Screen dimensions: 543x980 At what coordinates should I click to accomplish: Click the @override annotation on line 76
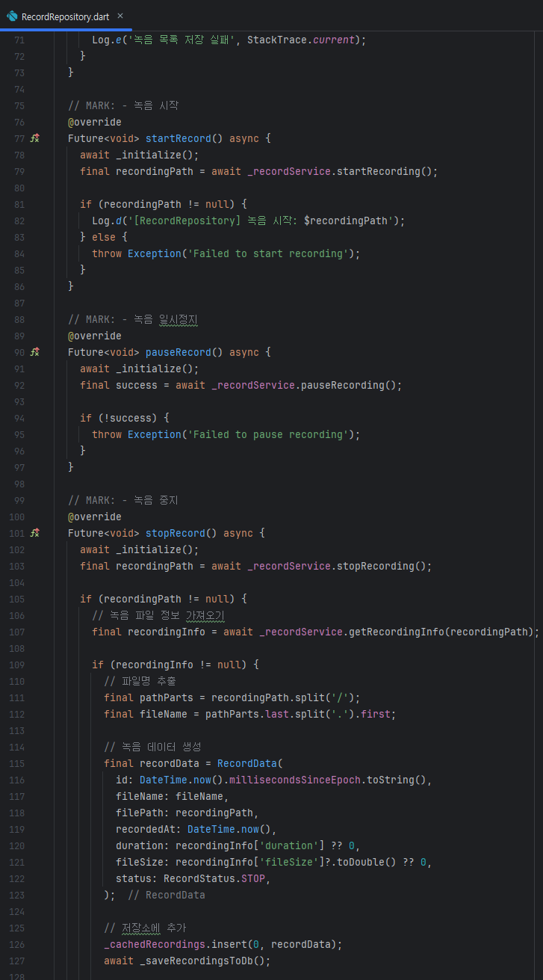click(95, 122)
